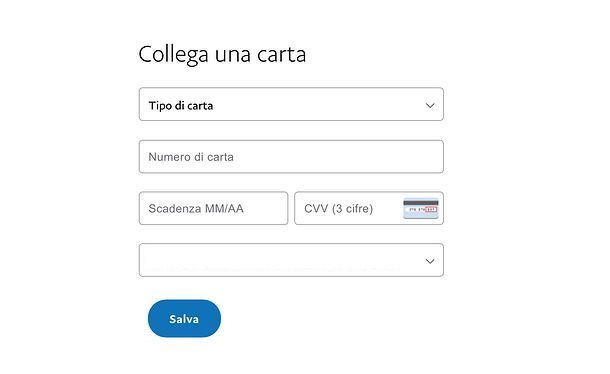
Task: Open the Tipo di carta dropdown
Action: click(x=291, y=104)
